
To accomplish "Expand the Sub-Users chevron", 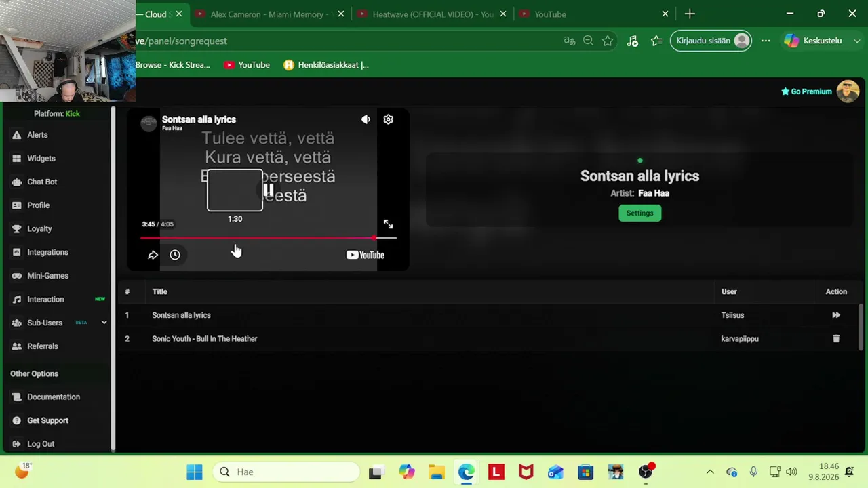I will coord(104,323).
